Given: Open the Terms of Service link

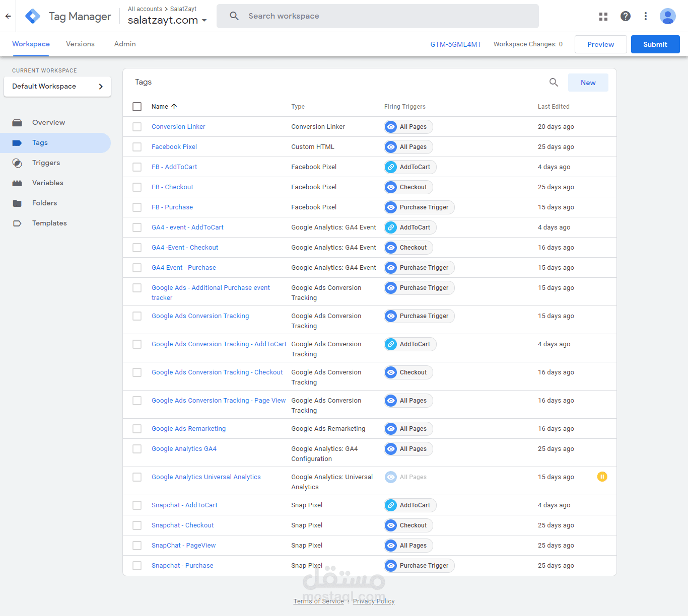Looking at the screenshot, I should (x=319, y=601).
